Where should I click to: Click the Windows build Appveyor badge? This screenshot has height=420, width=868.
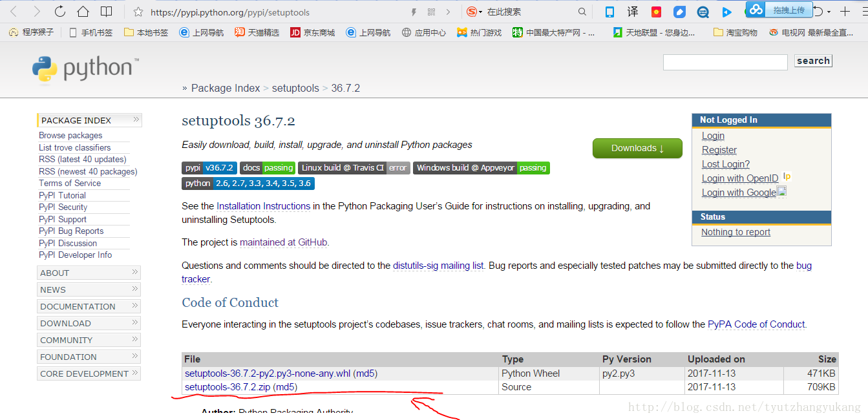point(482,167)
